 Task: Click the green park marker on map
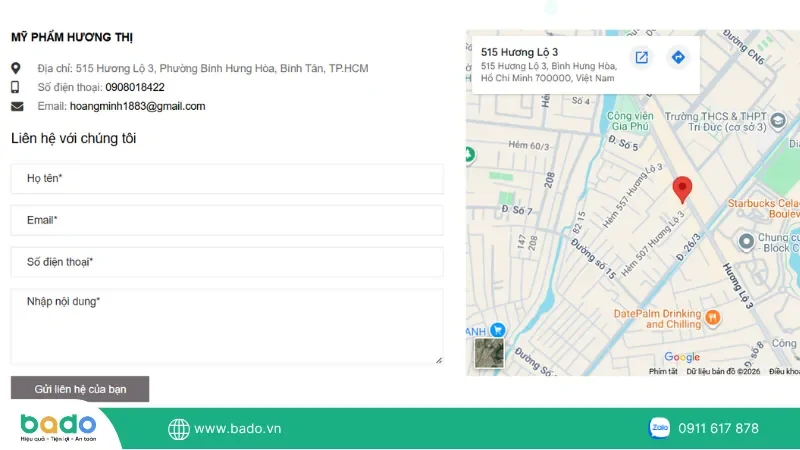470,154
